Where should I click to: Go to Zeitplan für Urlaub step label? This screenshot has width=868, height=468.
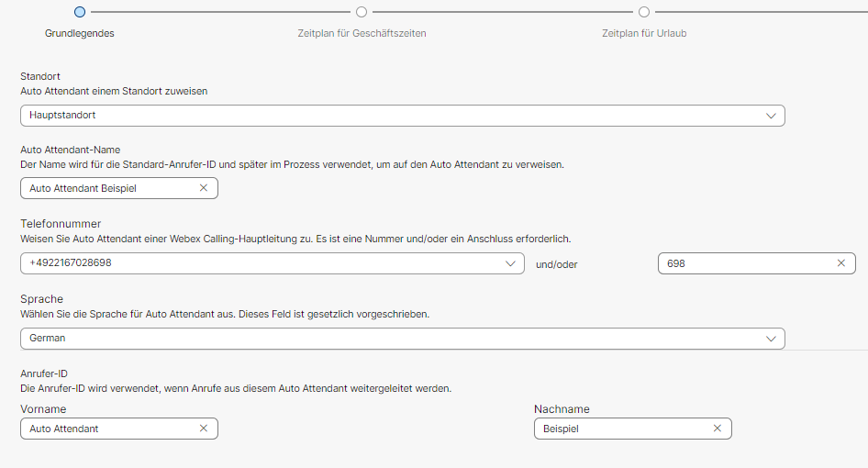[x=644, y=33]
